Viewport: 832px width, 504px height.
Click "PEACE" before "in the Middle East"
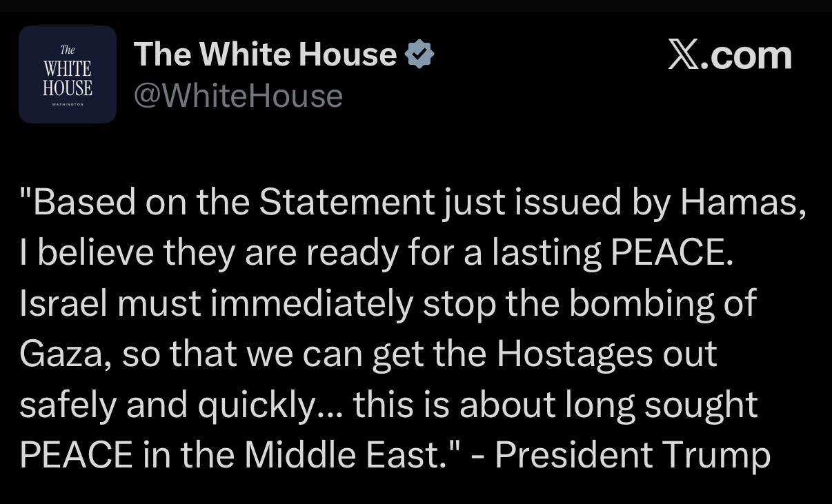pyautogui.click(x=77, y=455)
